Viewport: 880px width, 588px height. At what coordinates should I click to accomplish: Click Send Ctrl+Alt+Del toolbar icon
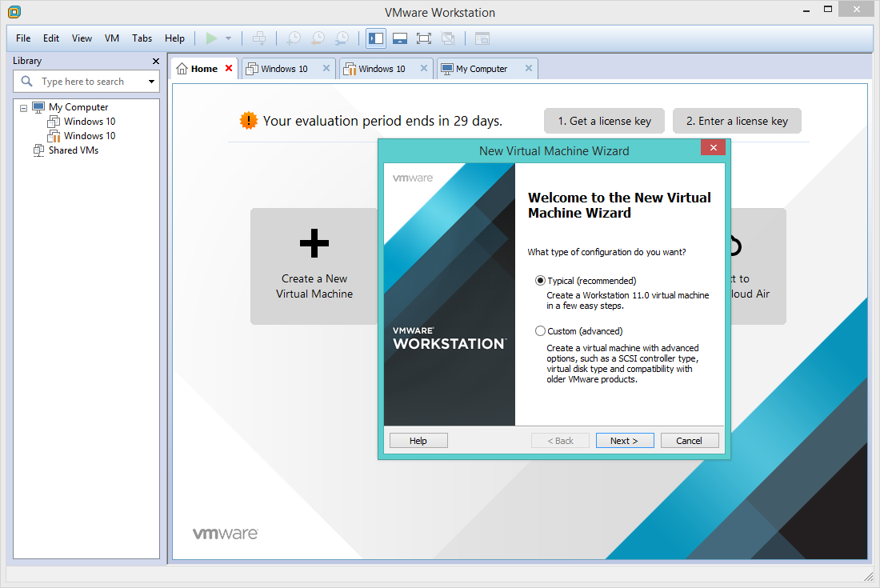click(x=259, y=38)
